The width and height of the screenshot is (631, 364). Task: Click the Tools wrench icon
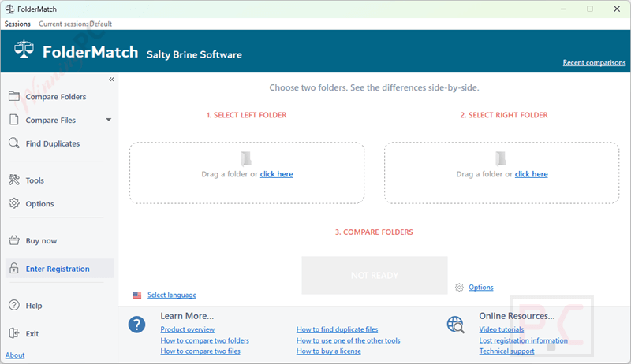pos(14,180)
